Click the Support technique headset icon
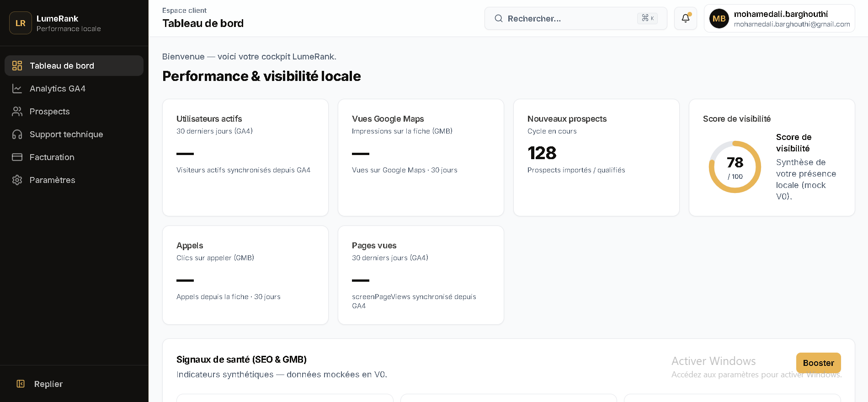Screen dimensions: 868x402 click(x=17, y=134)
